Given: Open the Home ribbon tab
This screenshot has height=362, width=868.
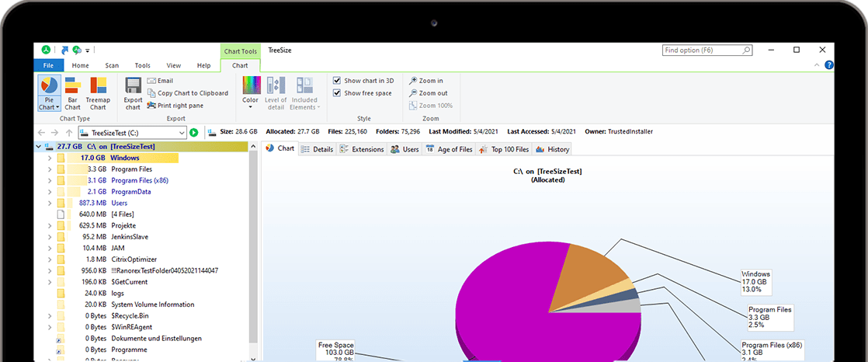Looking at the screenshot, I should point(80,65).
